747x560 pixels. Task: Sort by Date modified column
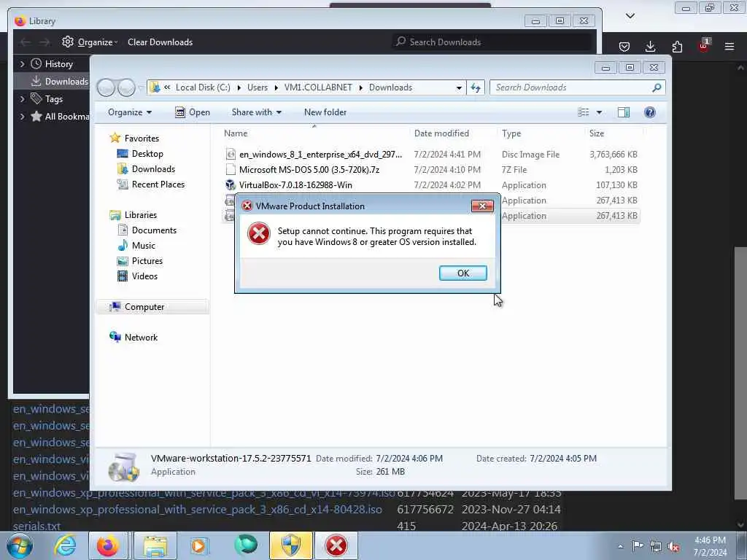click(441, 133)
